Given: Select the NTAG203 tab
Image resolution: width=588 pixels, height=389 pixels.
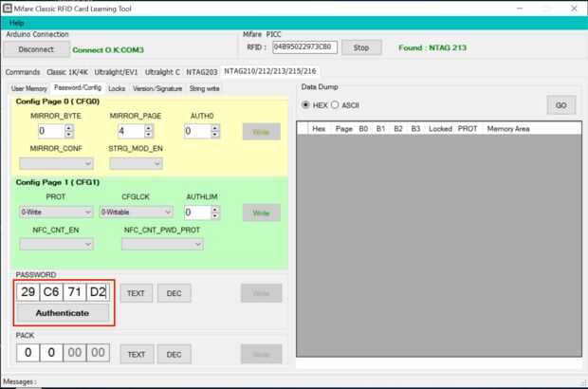Looking at the screenshot, I should (x=202, y=72).
